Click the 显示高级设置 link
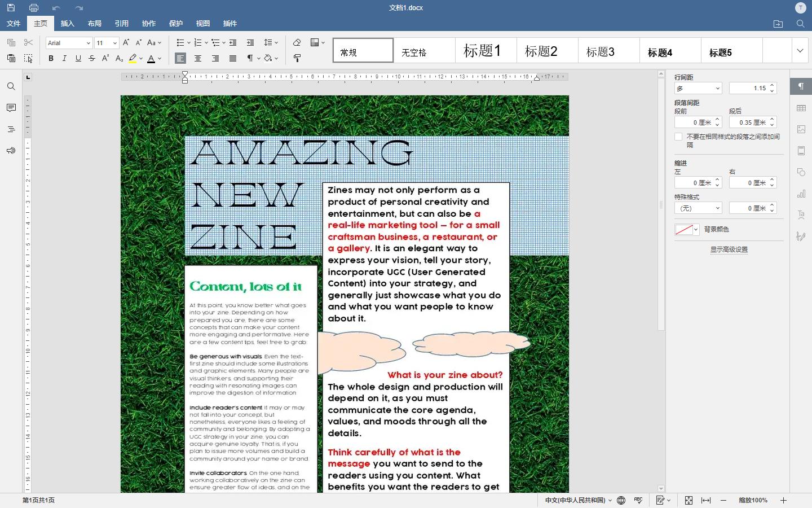812x508 pixels. tap(729, 249)
